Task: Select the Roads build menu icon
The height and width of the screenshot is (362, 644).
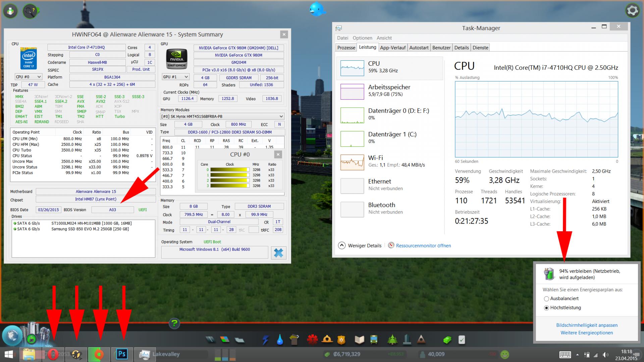Action: [x=211, y=340]
